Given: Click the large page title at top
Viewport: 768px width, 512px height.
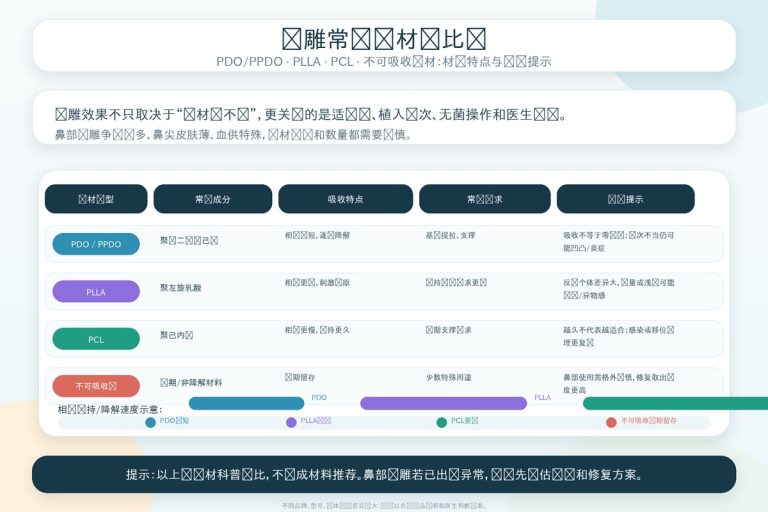Looking at the screenshot, I should click(384, 39).
